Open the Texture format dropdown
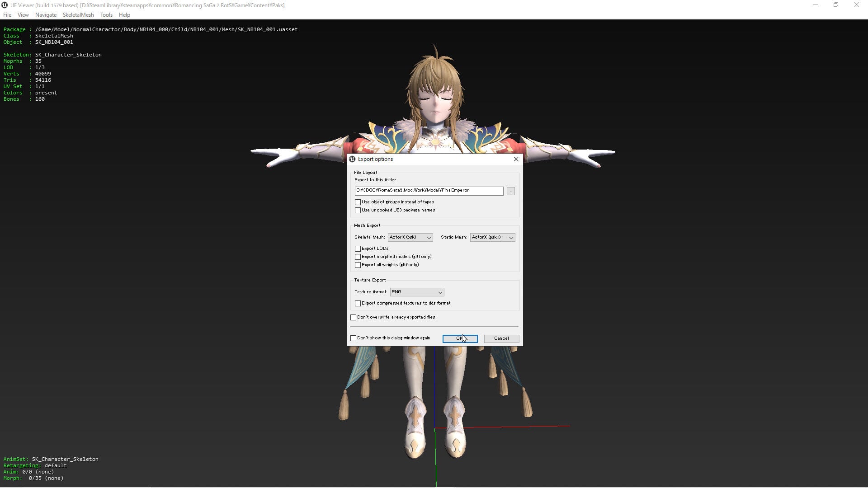This screenshot has width=868, height=488. tap(417, 292)
